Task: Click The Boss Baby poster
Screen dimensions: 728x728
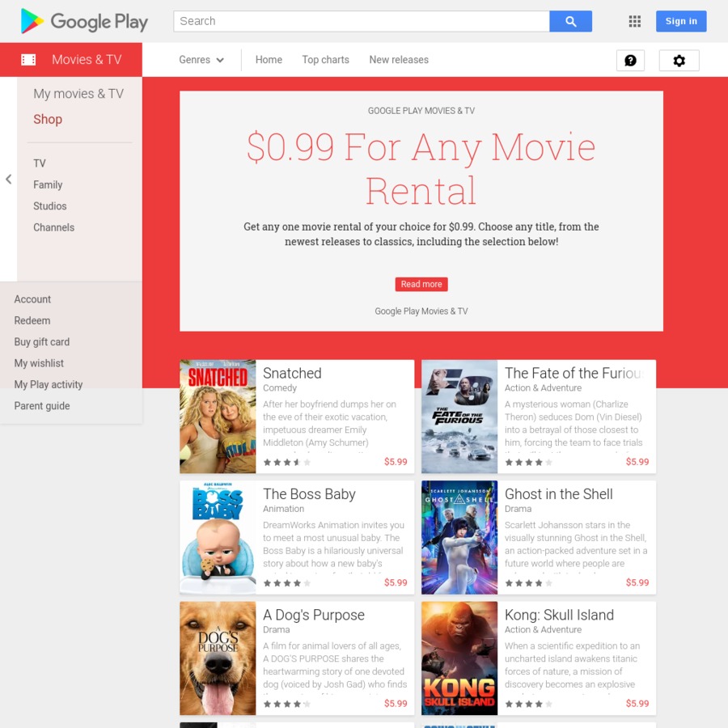Action: click(x=218, y=538)
